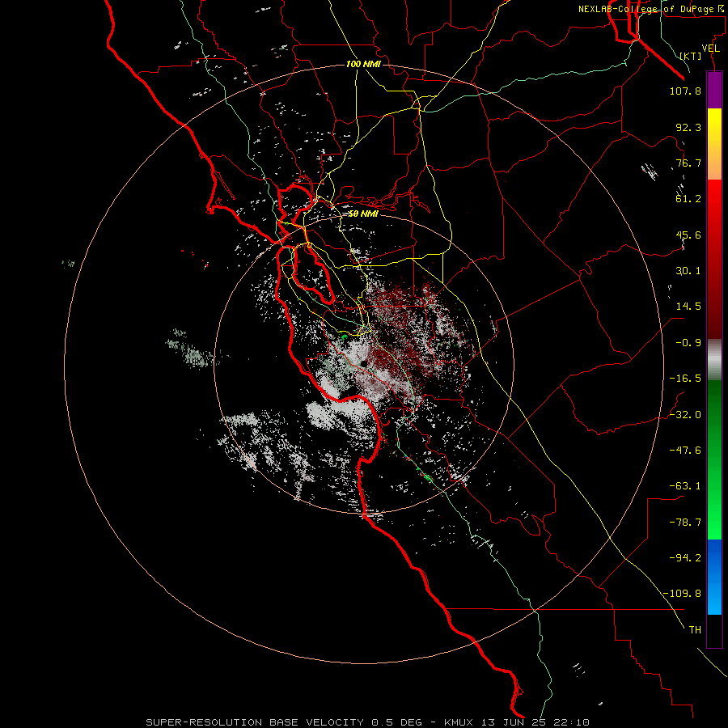Pick the gray near-zero segment of the scale
Image resolution: width=728 pixels, height=728 pixels.
(x=714, y=359)
